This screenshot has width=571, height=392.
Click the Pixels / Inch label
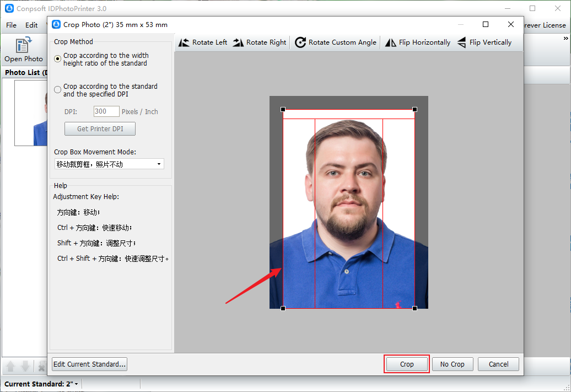140,111
